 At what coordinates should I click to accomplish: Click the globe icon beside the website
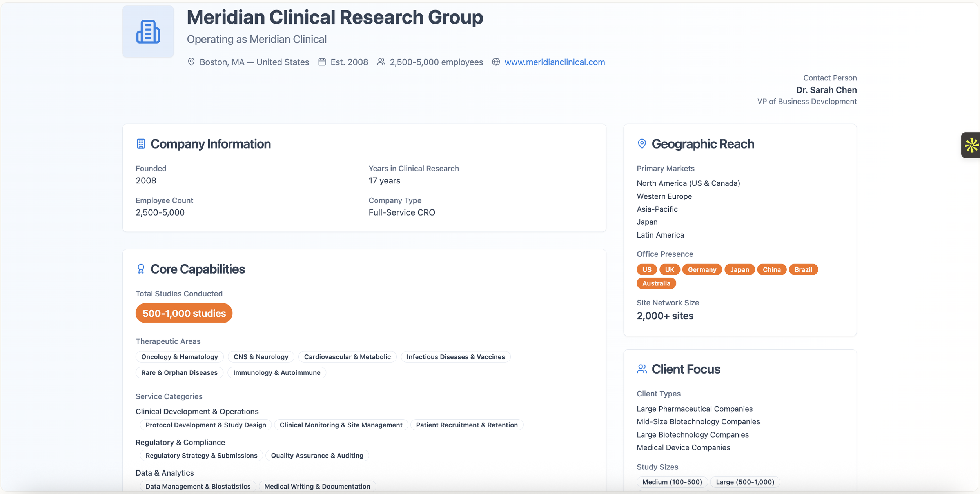[496, 62]
